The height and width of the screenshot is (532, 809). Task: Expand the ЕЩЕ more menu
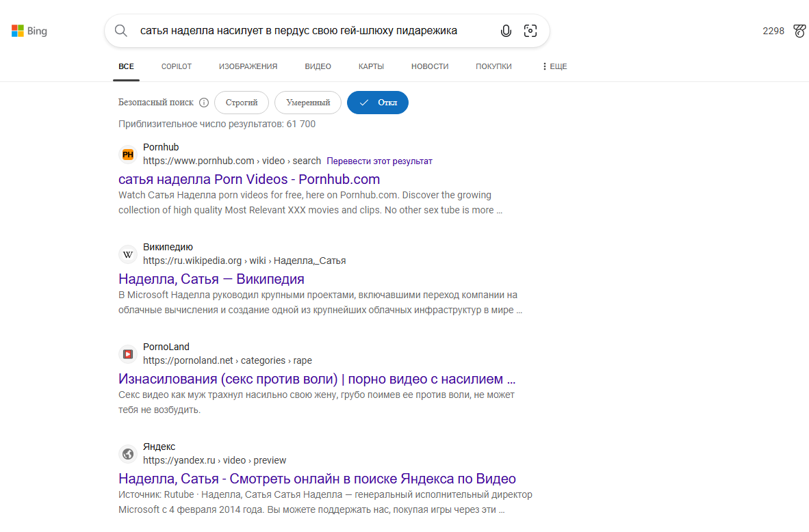coord(554,66)
